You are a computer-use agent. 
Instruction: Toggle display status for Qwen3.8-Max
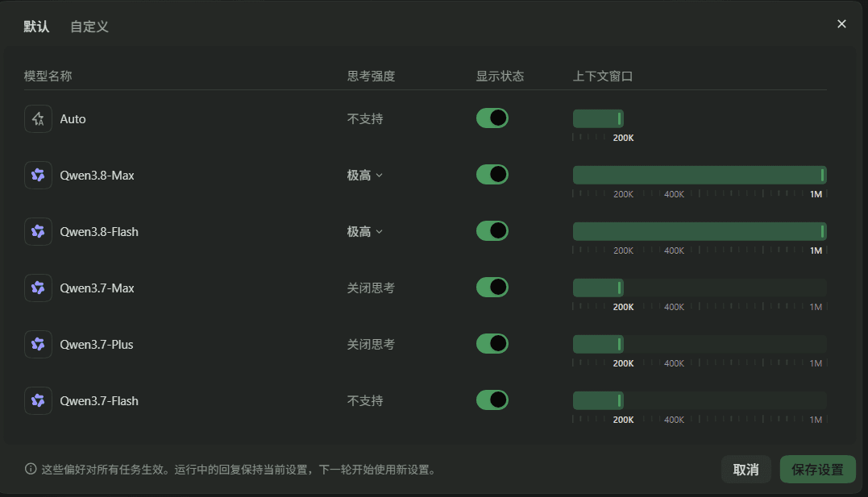pos(492,175)
